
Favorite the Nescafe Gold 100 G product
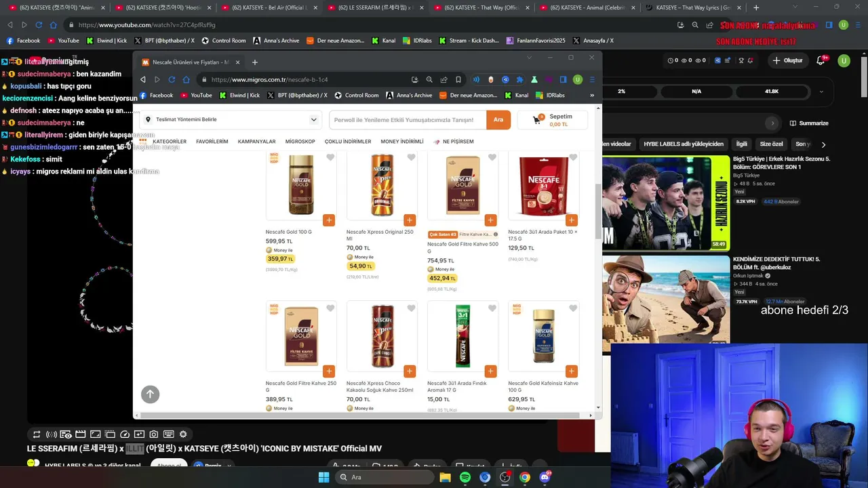tap(330, 158)
